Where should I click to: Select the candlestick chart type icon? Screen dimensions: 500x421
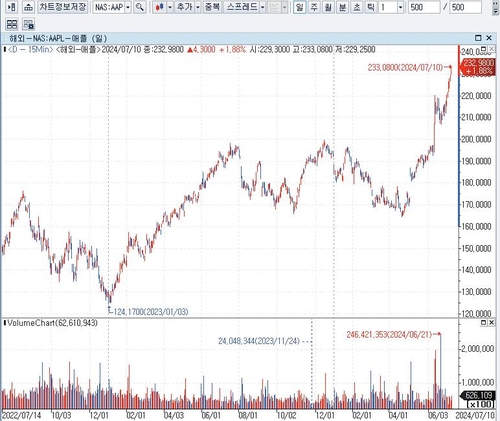point(160,7)
